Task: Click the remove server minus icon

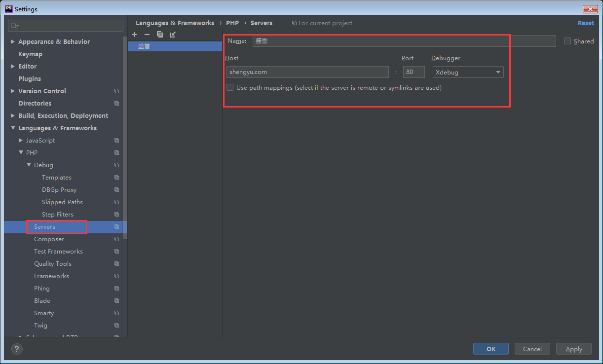Action: (147, 35)
